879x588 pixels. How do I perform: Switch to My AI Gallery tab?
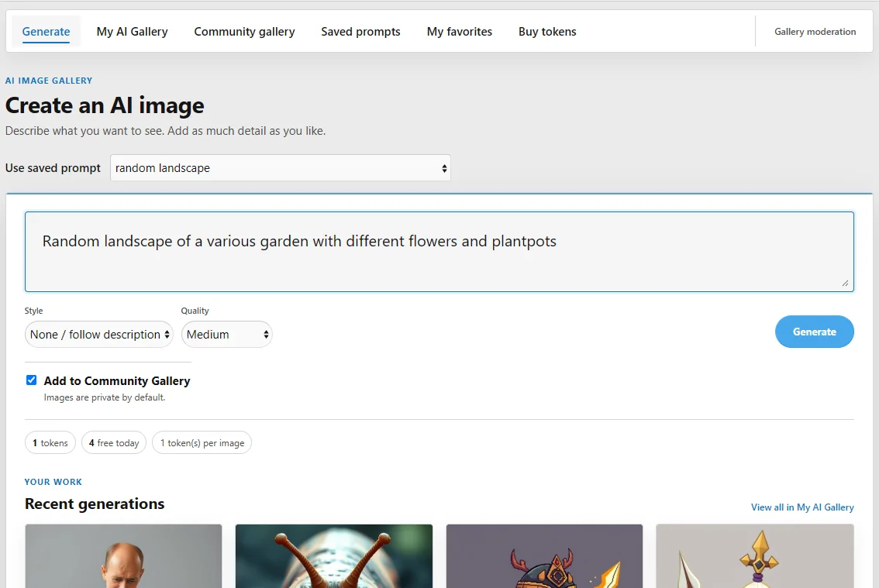coord(132,32)
